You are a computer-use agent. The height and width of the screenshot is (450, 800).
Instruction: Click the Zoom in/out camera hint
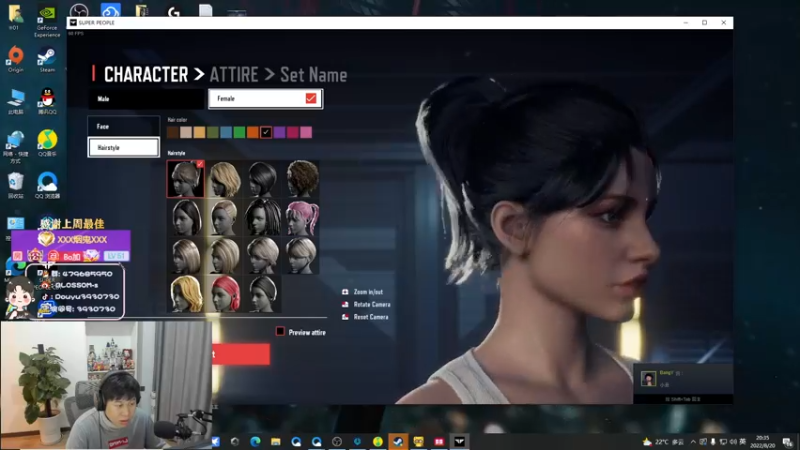click(363, 292)
